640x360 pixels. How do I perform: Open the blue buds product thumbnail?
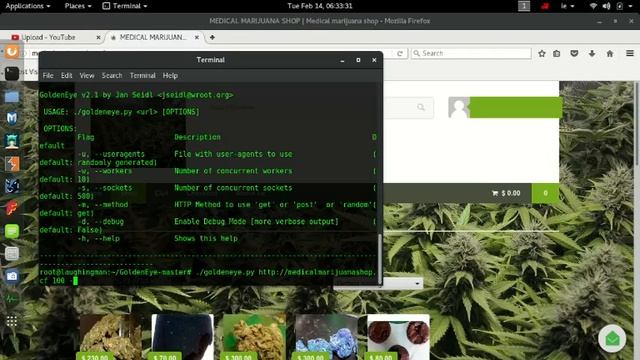tap(327, 337)
